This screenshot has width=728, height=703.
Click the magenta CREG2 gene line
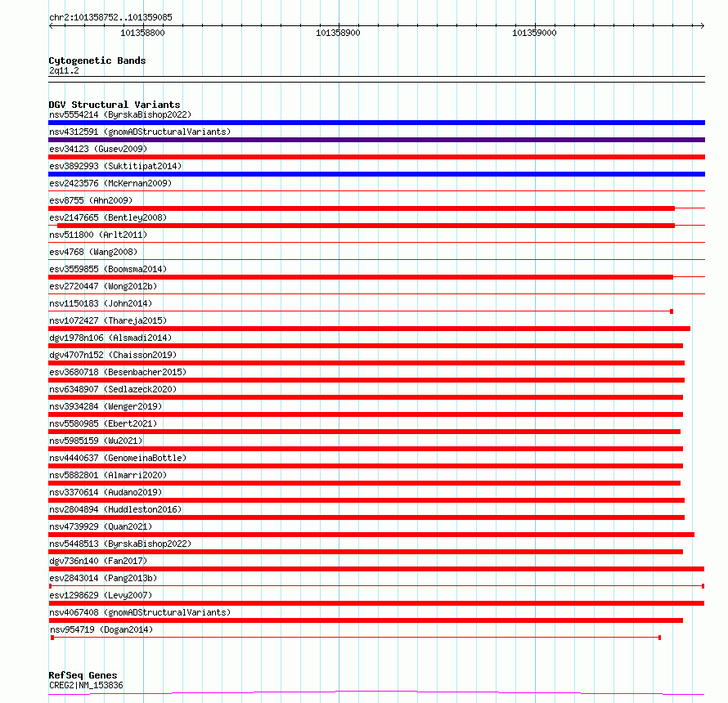click(376, 693)
